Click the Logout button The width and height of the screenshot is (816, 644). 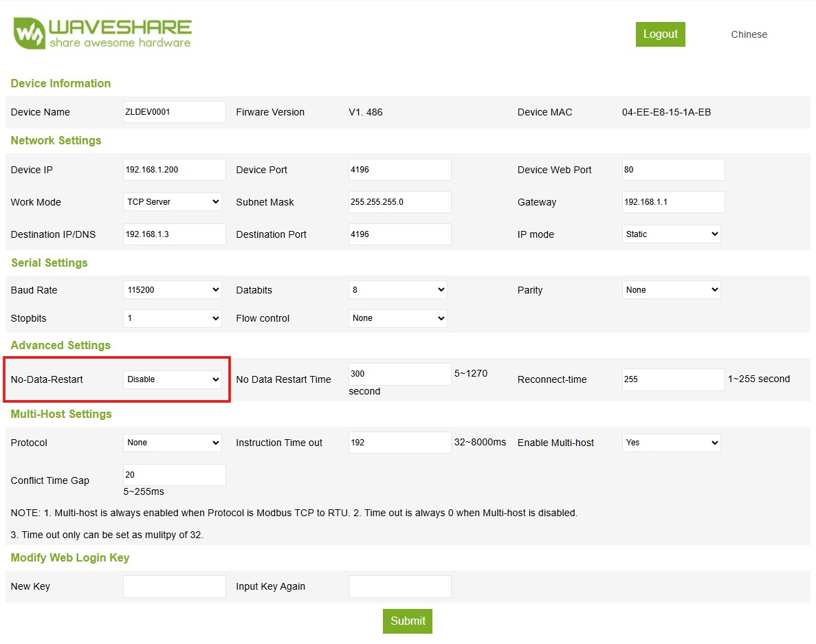[660, 34]
